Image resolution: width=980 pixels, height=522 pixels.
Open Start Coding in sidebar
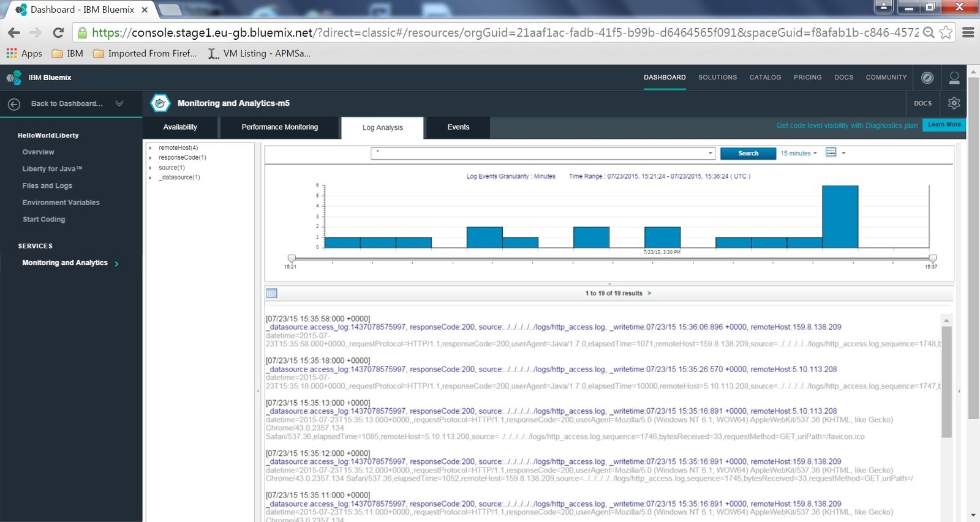43,220
